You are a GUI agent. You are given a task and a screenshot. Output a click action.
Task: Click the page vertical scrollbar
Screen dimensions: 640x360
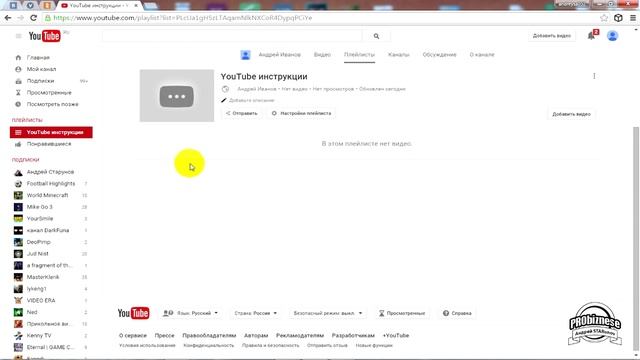[636, 237]
